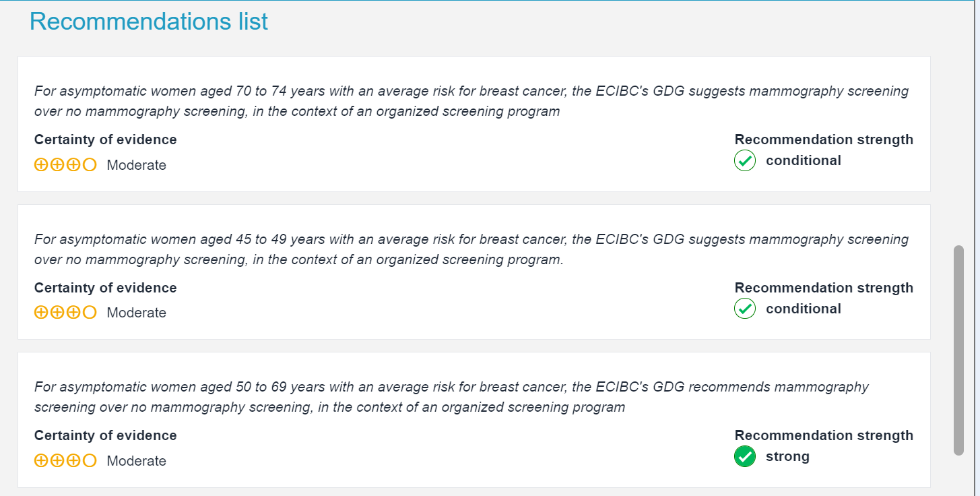Click the green checkmark beside conditional strength (45-49 card)

tap(744, 309)
